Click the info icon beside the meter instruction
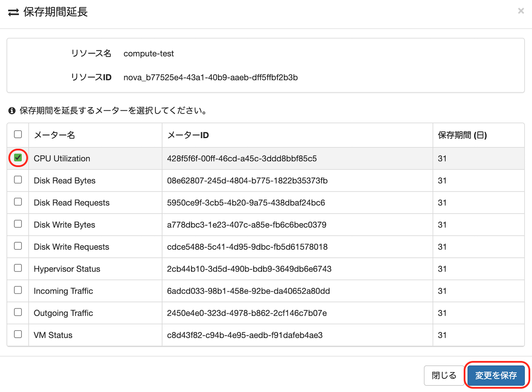532x392 pixels. (12, 111)
